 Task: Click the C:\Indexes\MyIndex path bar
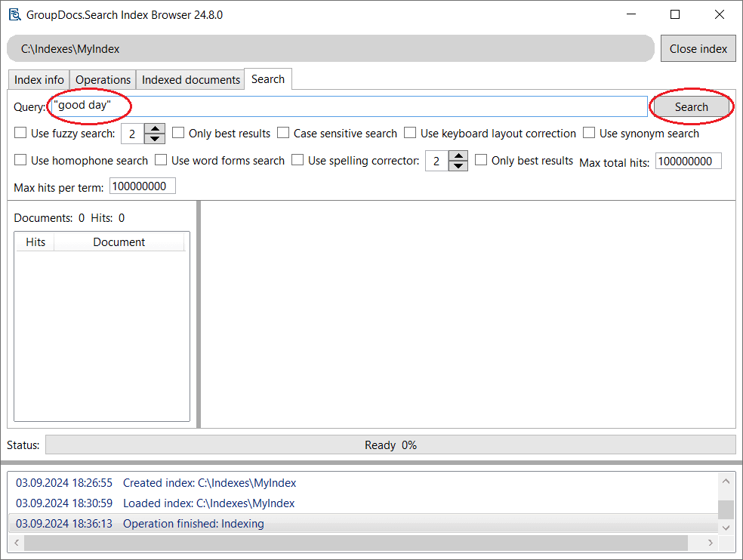pyautogui.click(x=331, y=48)
